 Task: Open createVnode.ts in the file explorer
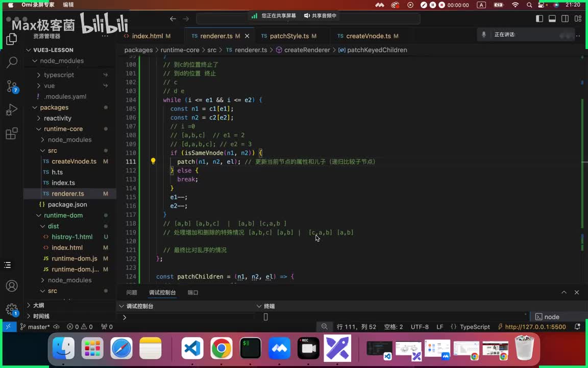coord(74,162)
